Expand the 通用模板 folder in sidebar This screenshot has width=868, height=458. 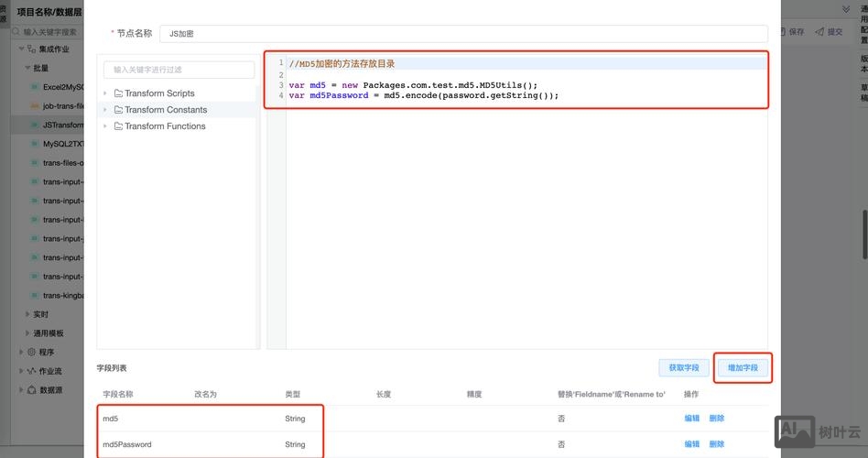(27, 333)
